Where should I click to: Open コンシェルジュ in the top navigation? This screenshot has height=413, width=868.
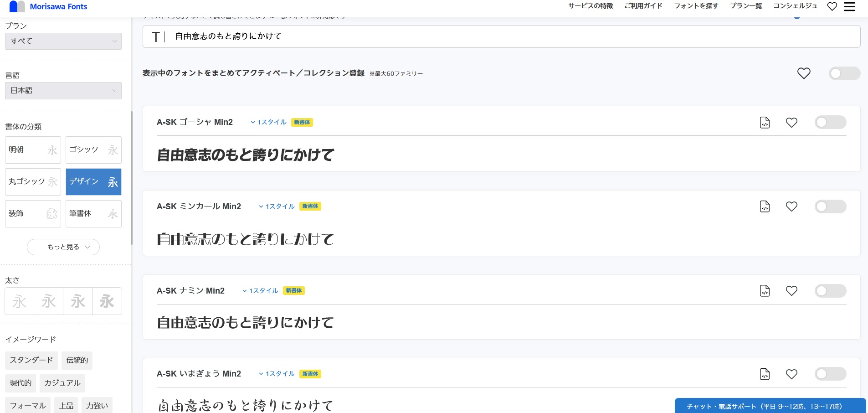796,6
